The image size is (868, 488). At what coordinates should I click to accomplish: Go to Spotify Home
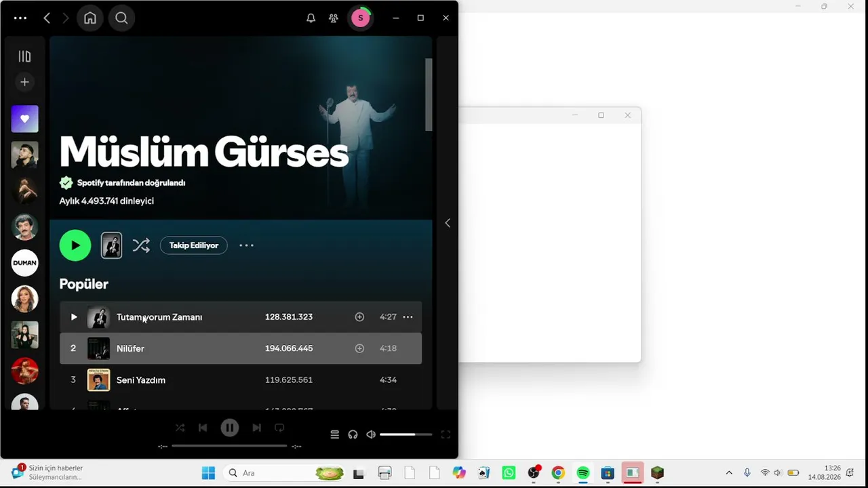pyautogui.click(x=90, y=18)
